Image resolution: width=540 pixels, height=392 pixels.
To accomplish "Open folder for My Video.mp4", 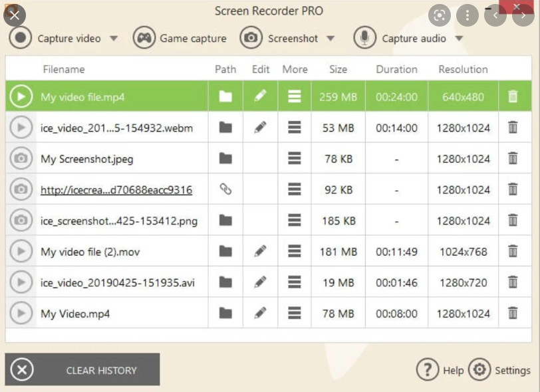I will (225, 313).
